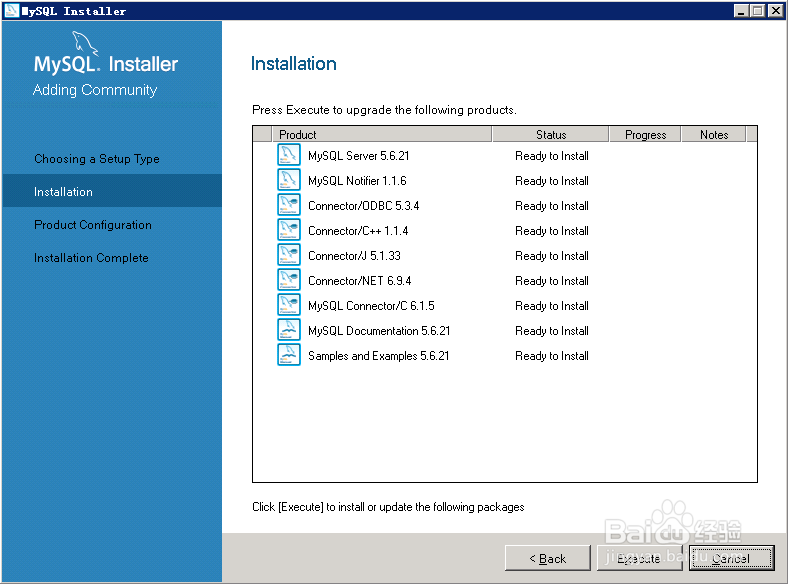This screenshot has height=584, width=788.
Task: Go to Choosing a Setup Type step
Action: pos(97,159)
